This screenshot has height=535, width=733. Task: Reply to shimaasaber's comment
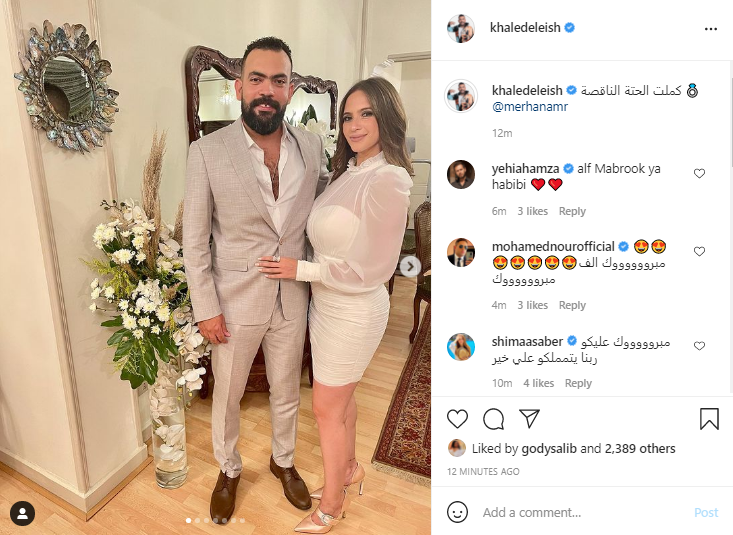[578, 383]
